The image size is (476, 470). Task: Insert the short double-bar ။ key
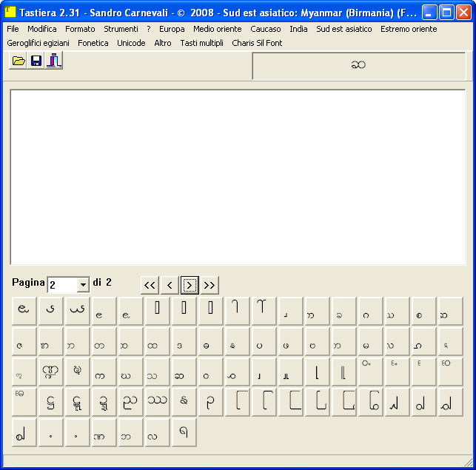pos(290,372)
